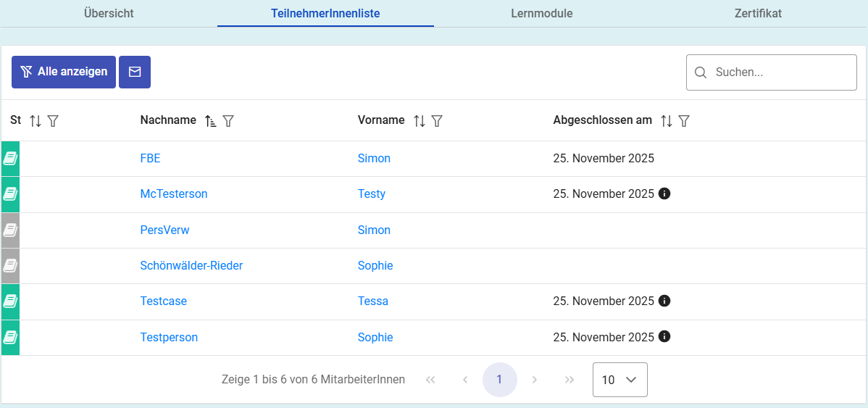The width and height of the screenshot is (868, 408).
Task: Open the Vorname column filter
Action: [x=437, y=121]
